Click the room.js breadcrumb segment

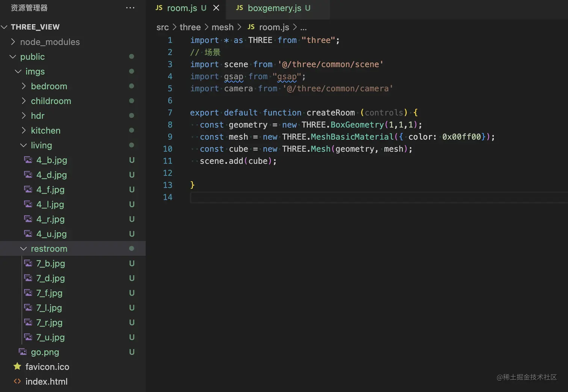coord(274,27)
